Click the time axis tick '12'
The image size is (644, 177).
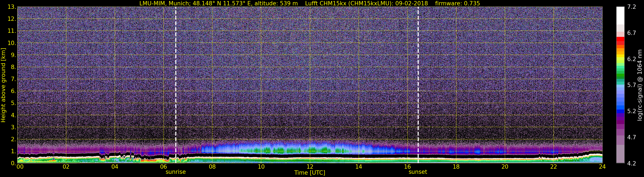tap(310, 167)
